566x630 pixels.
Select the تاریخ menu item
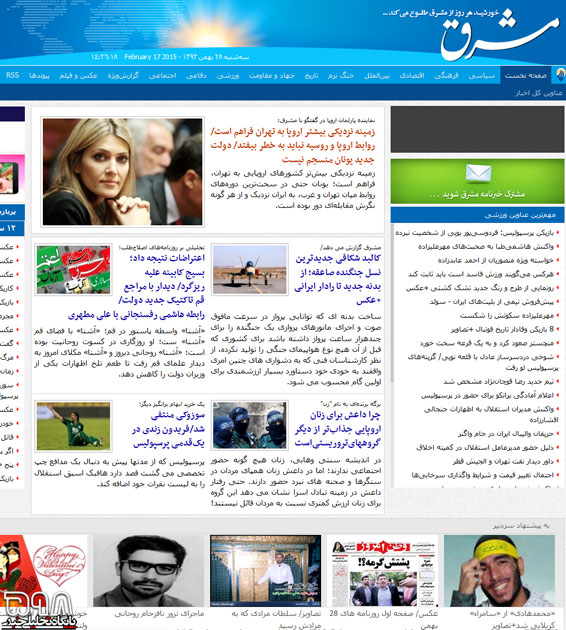click(x=311, y=75)
